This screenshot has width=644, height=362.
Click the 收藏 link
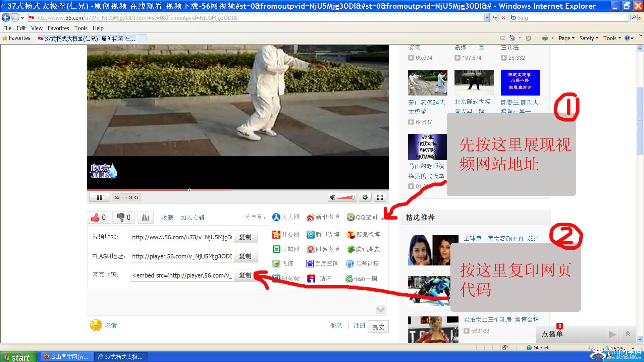coord(167,218)
